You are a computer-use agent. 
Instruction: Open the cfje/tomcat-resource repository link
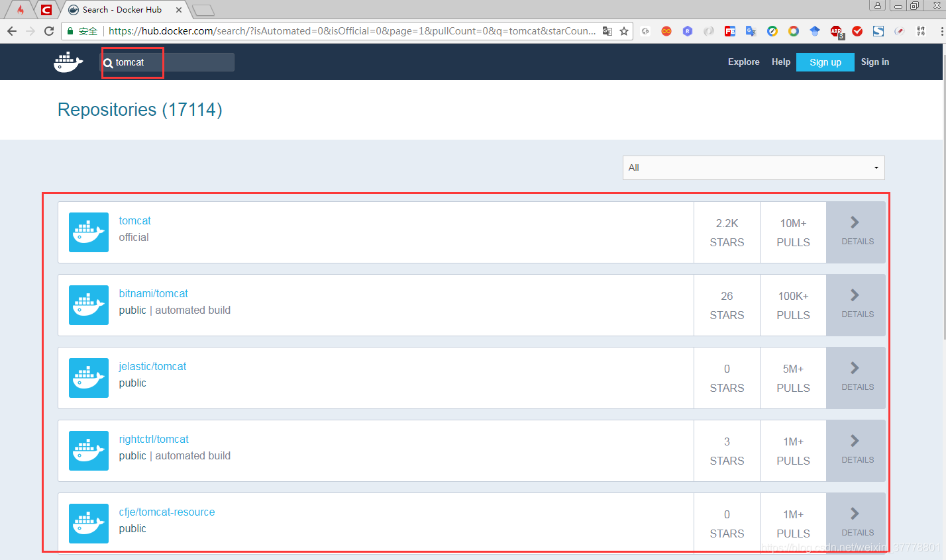pos(167,512)
